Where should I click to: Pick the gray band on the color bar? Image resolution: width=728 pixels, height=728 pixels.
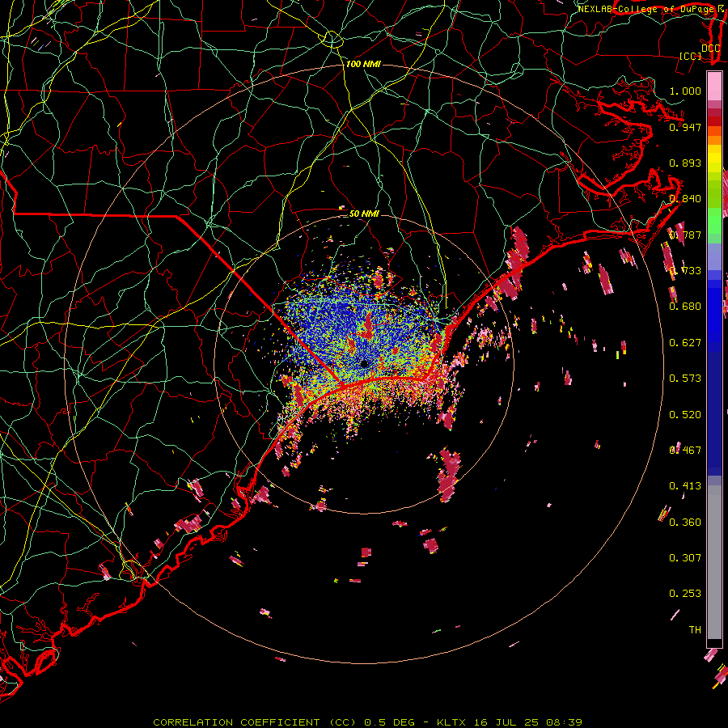pyautogui.click(x=714, y=562)
